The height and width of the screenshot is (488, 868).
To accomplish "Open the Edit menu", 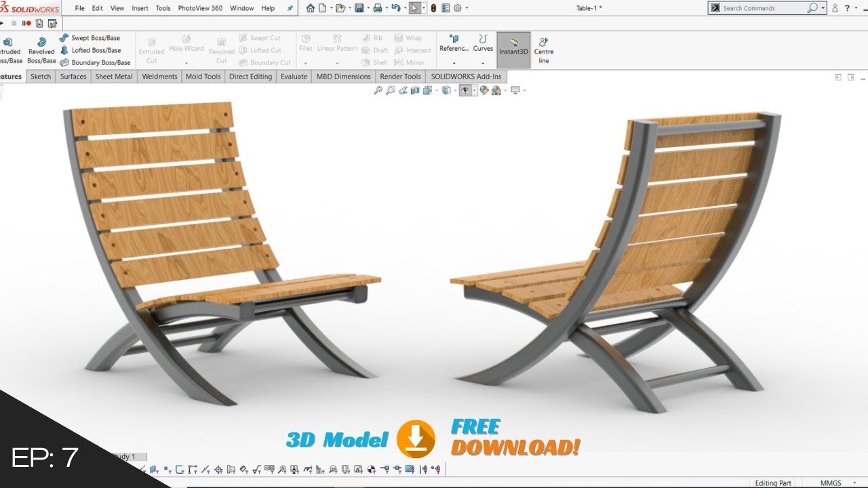I will [98, 8].
